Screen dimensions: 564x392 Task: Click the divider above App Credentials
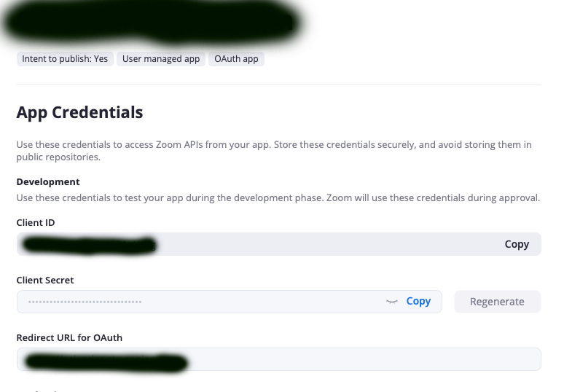point(279,85)
